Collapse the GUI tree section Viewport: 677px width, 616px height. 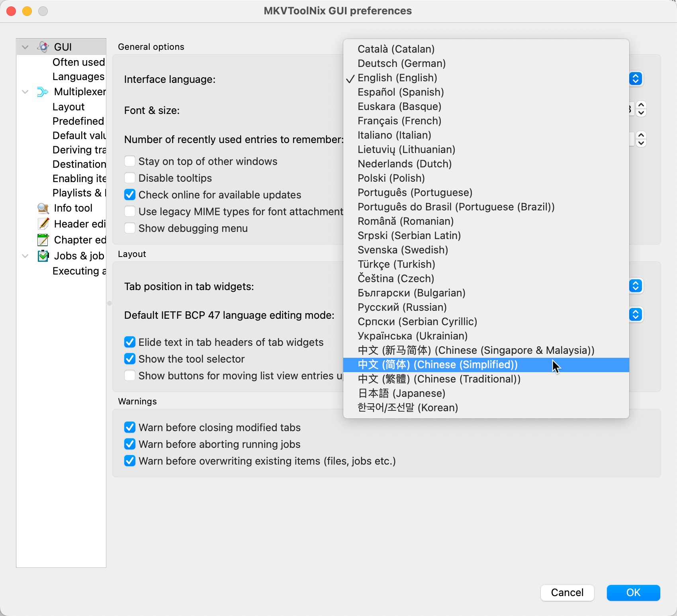(x=25, y=47)
